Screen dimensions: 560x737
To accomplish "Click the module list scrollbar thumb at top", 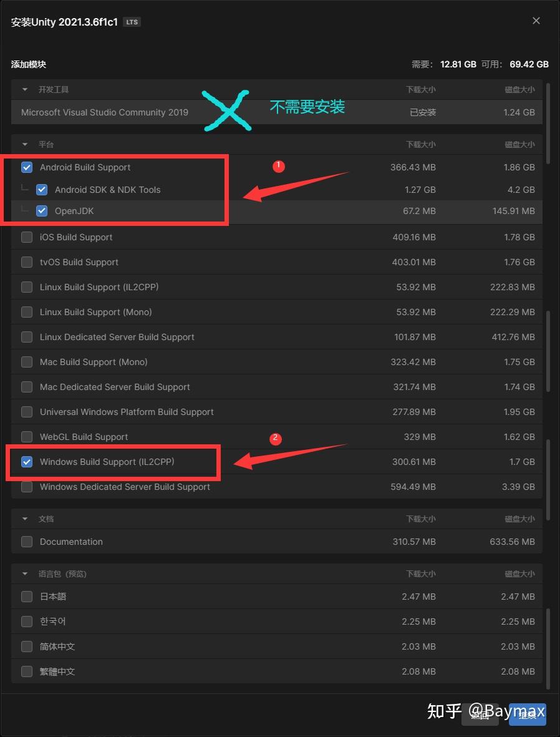I will [x=547, y=124].
